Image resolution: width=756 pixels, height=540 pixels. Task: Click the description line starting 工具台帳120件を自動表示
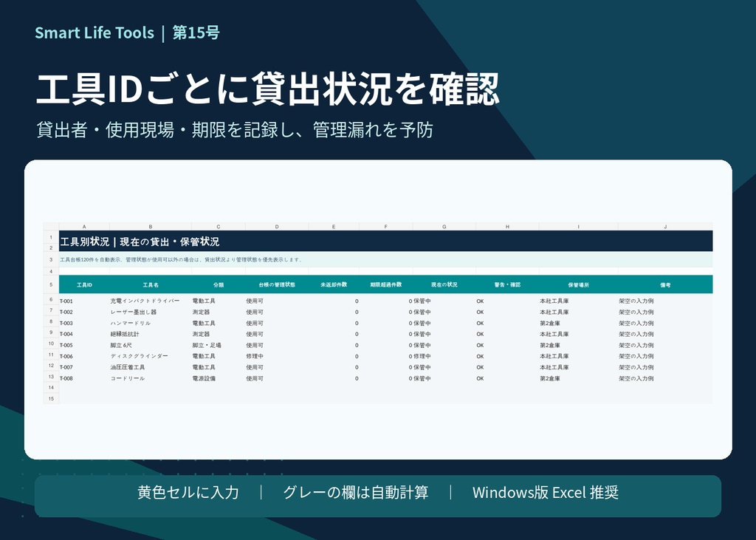tap(182, 259)
